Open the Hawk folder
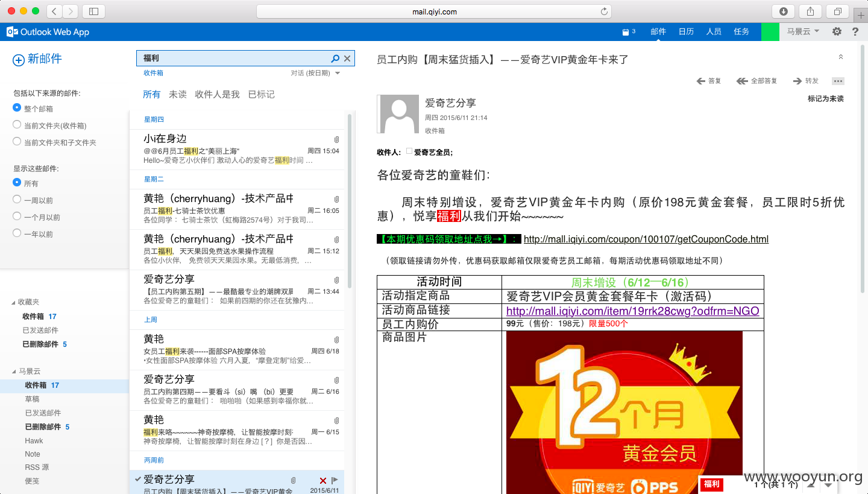The width and height of the screenshot is (868, 494). pyautogui.click(x=34, y=440)
